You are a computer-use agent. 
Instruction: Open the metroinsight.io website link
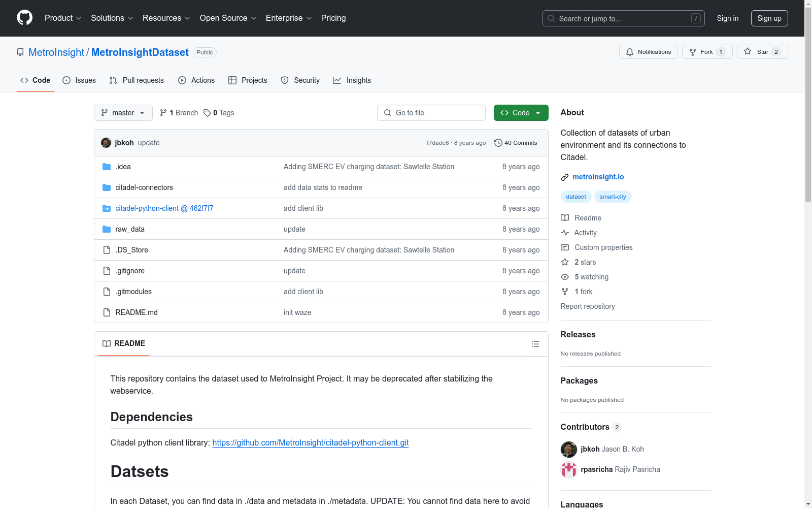[x=598, y=177]
